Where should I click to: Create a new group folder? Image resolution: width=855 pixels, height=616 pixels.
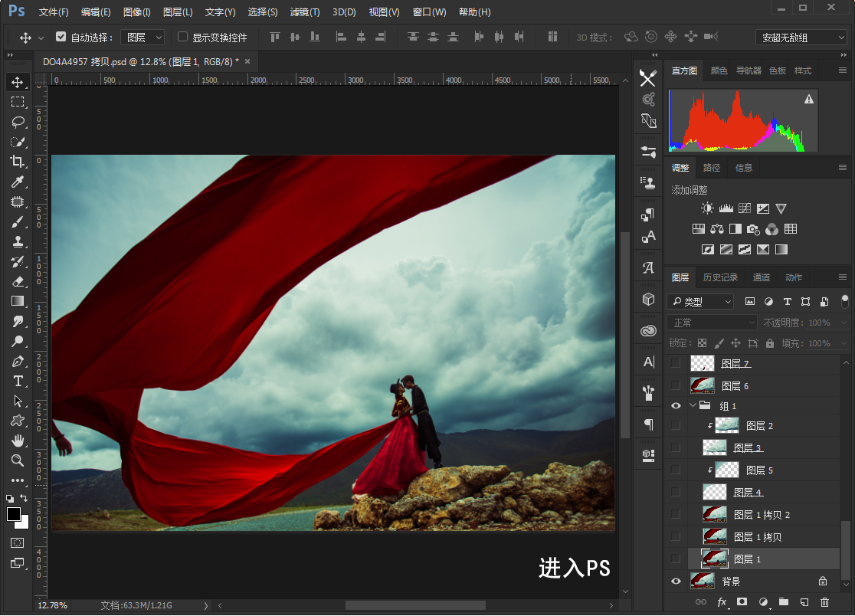click(784, 602)
